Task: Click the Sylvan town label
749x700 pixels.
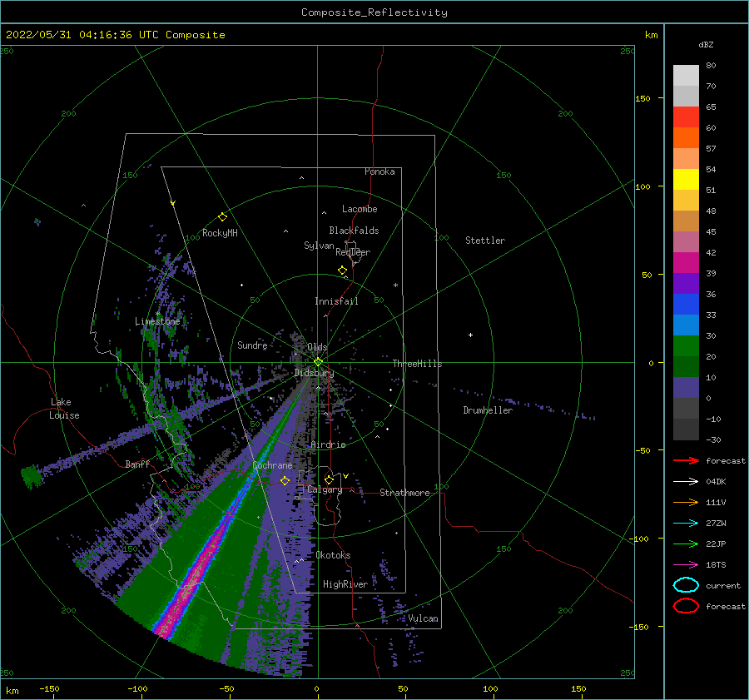Action: (319, 246)
